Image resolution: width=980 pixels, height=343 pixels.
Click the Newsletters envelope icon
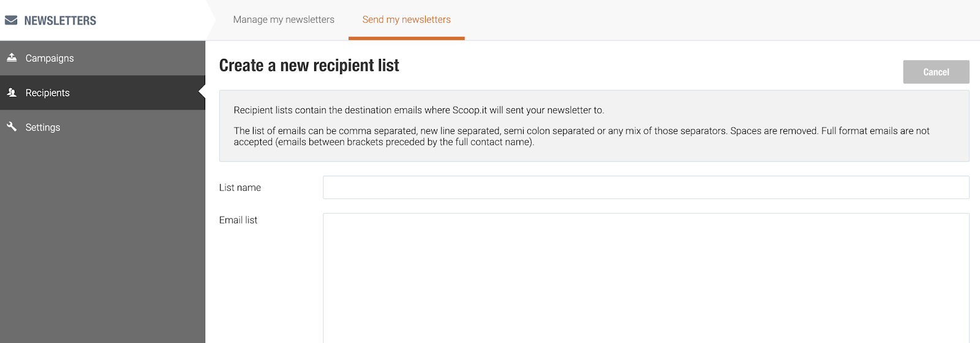point(11,20)
